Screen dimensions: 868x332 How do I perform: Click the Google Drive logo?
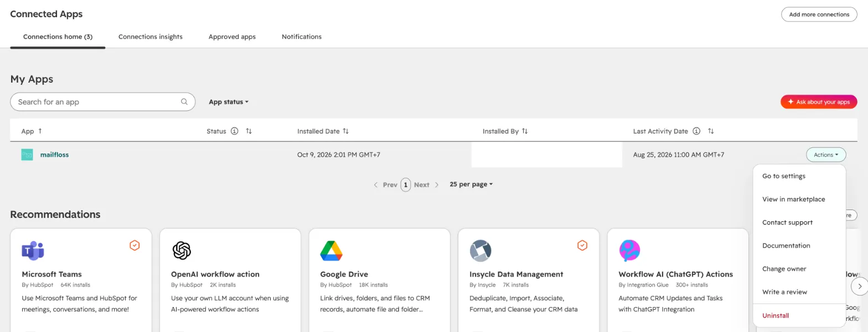pos(331,251)
